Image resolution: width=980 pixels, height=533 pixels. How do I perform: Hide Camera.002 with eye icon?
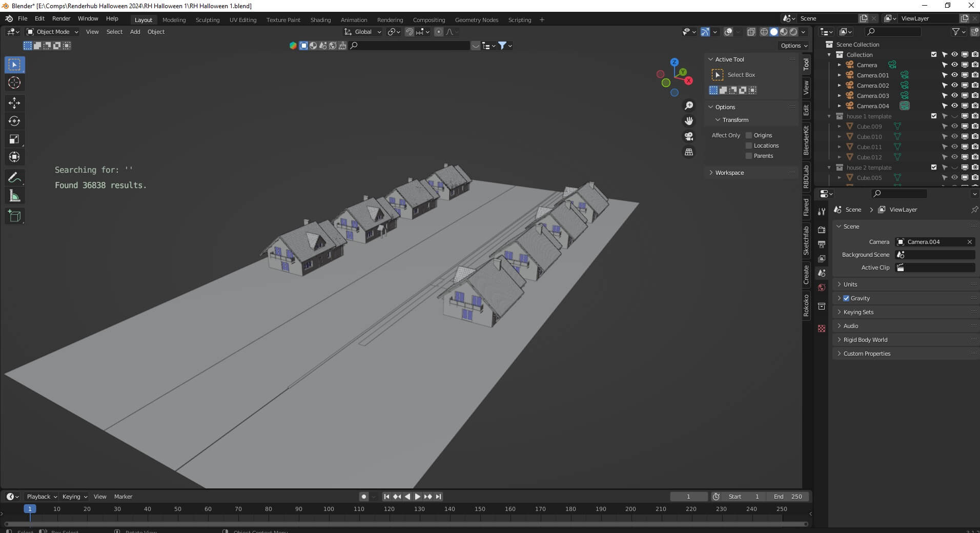[x=954, y=86]
